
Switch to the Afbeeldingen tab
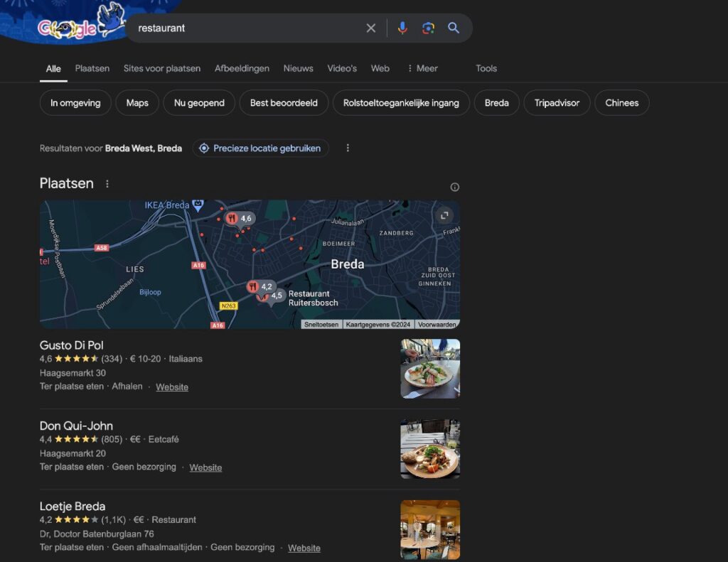click(x=242, y=69)
